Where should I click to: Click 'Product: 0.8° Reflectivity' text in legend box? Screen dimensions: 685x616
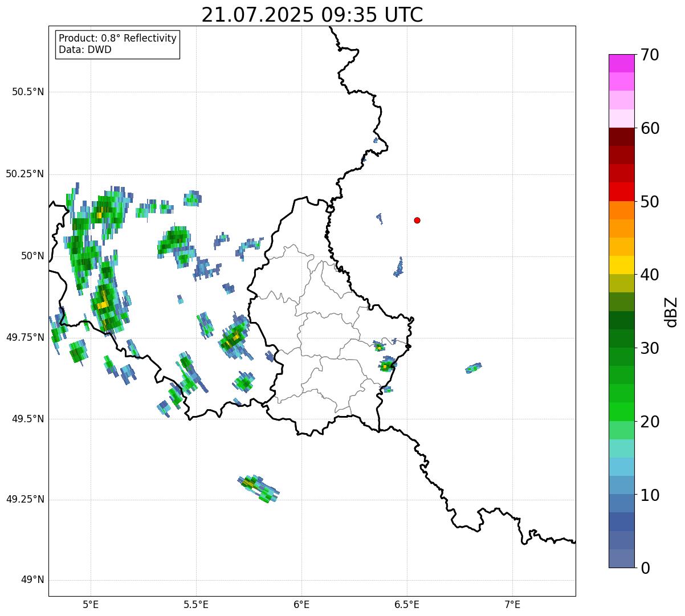coord(118,38)
